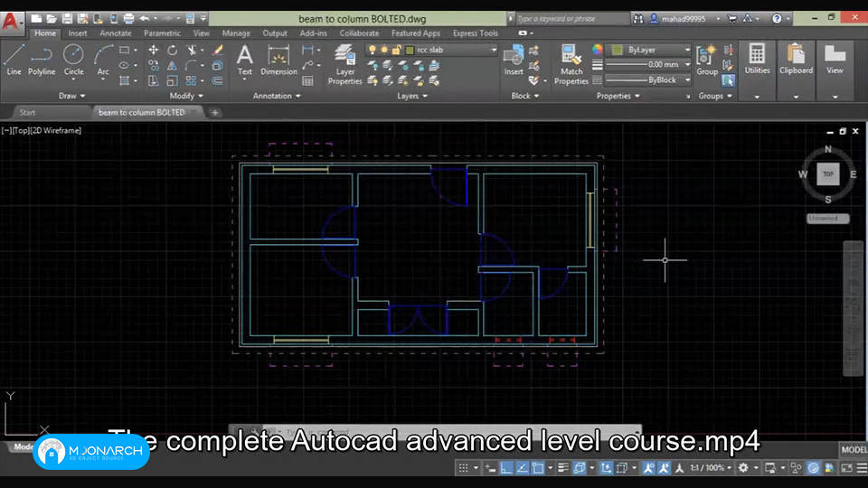Click the Group objects tool
The height and width of the screenshot is (488, 868).
[x=707, y=60]
